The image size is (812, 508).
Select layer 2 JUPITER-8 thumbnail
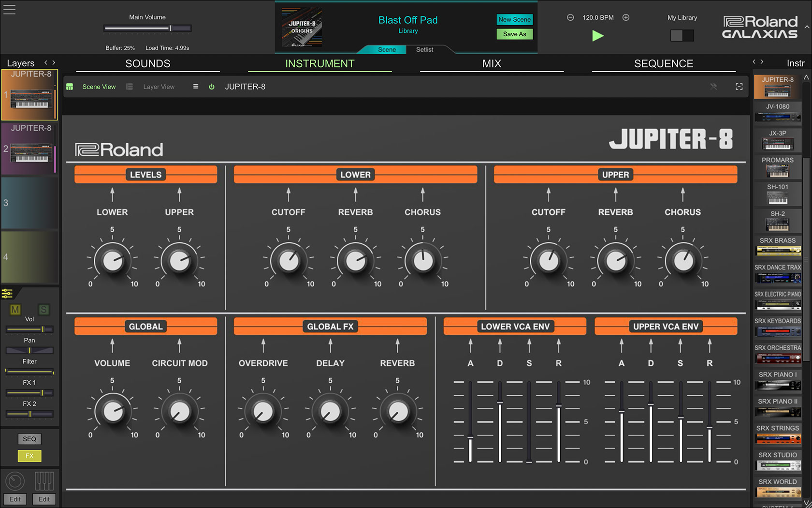[29, 149]
